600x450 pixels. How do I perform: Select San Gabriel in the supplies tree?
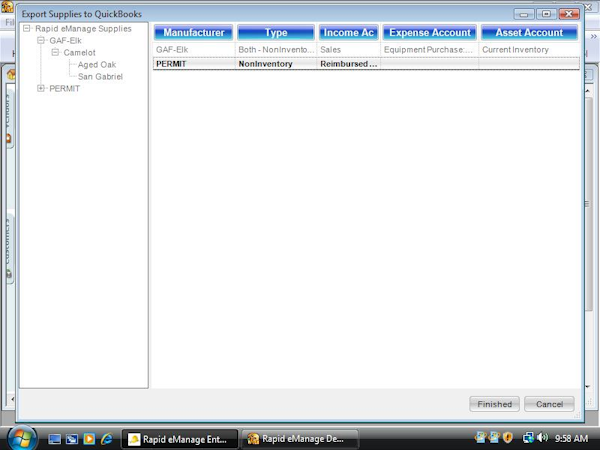click(100, 76)
